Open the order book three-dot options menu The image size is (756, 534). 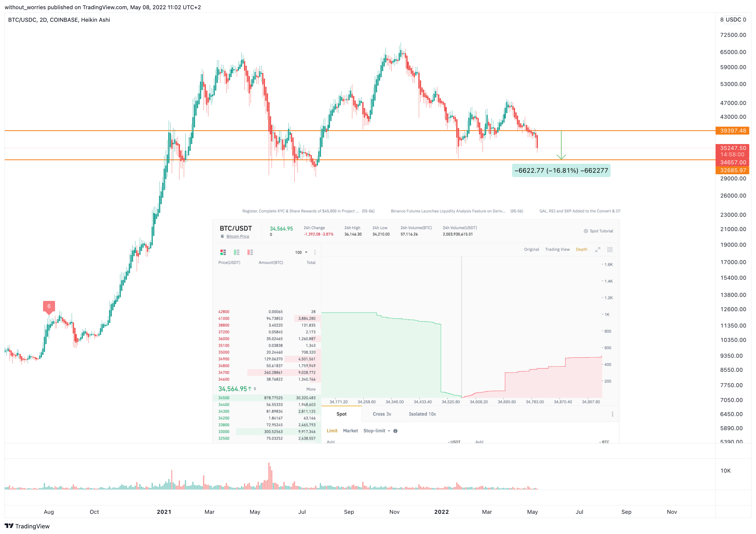315,252
